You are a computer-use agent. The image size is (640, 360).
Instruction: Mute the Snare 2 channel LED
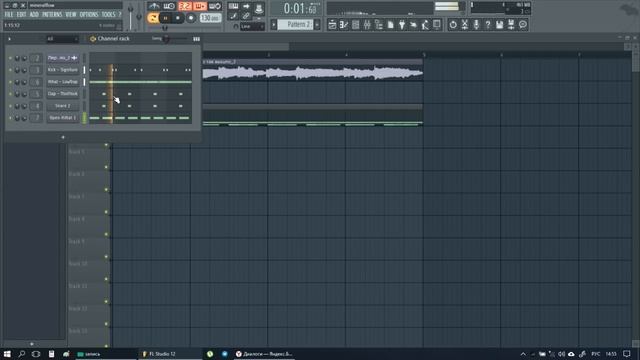click(x=10, y=106)
